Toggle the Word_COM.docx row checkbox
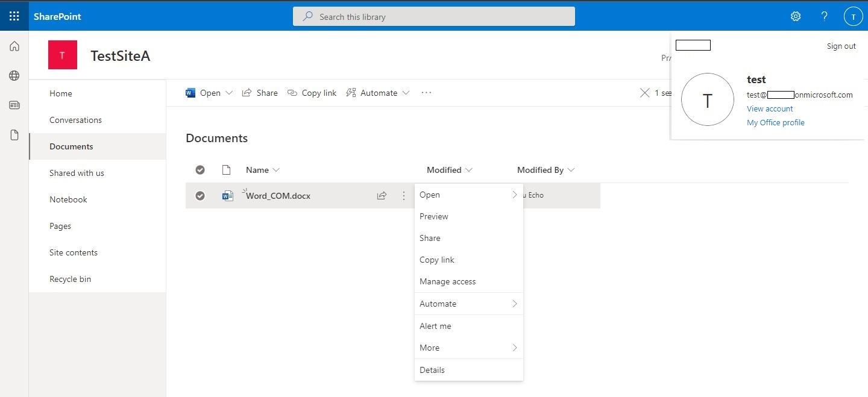Screen dimensions: 868x397 [x=200, y=196]
